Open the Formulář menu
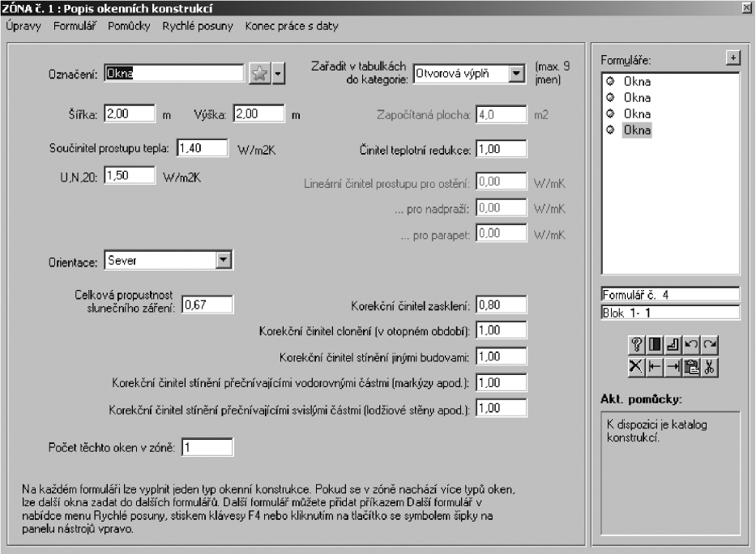The width and height of the screenshot is (756, 554). pyautogui.click(x=75, y=26)
